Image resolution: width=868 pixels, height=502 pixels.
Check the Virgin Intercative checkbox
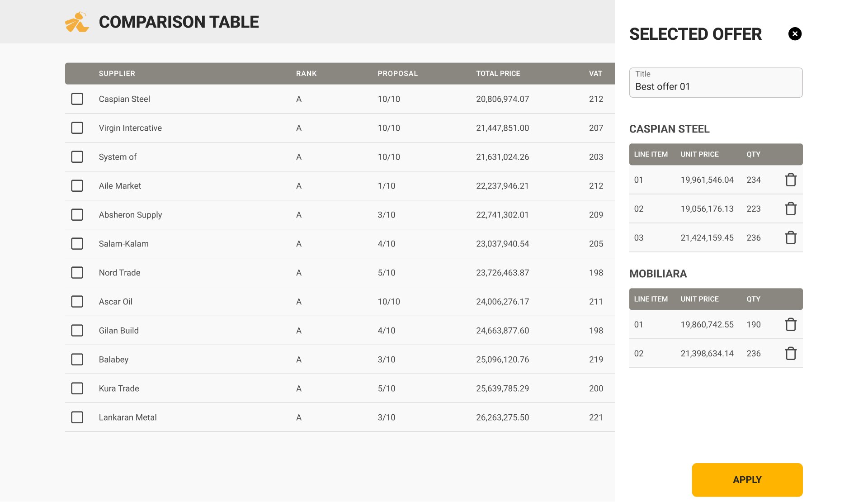point(77,128)
